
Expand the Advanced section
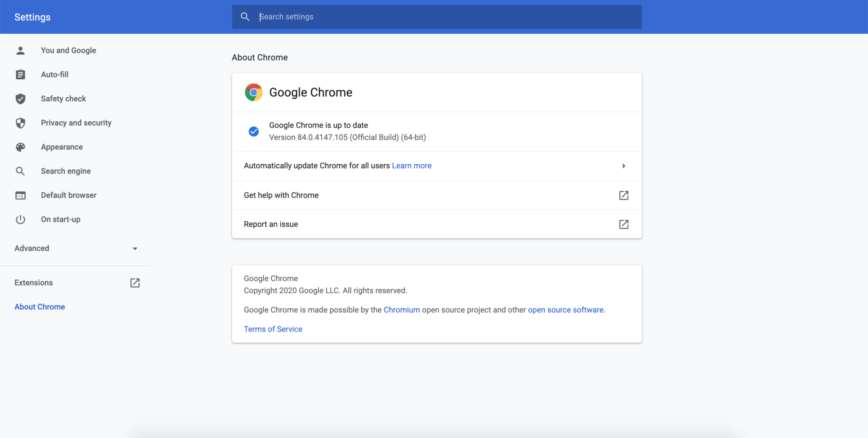tap(135, 248)
